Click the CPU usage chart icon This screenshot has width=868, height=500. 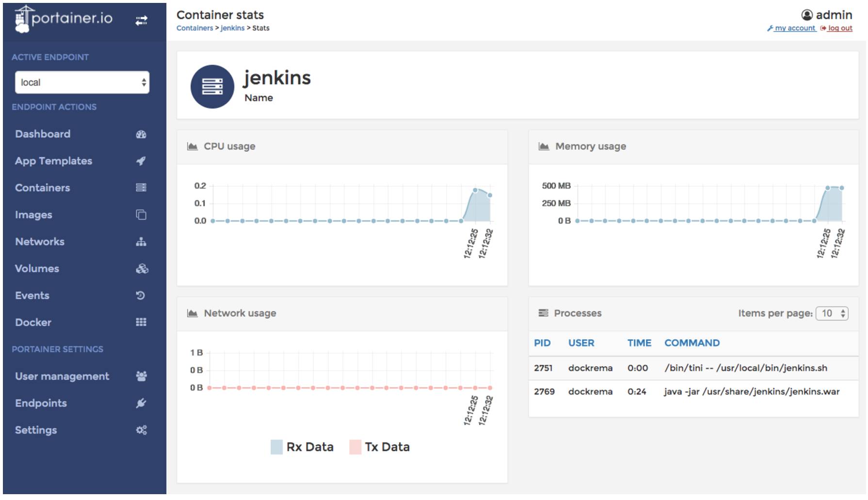coord(193,146)
